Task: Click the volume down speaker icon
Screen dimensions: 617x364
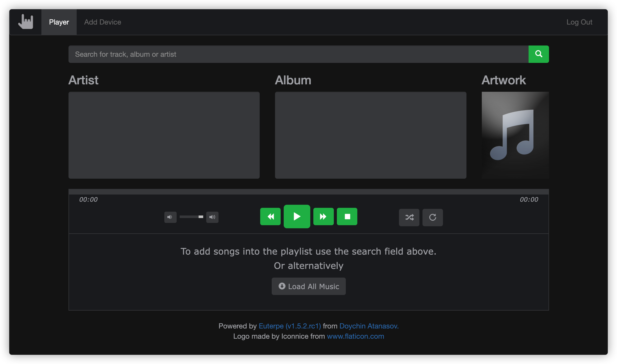Action: click(x=170, y=217)
